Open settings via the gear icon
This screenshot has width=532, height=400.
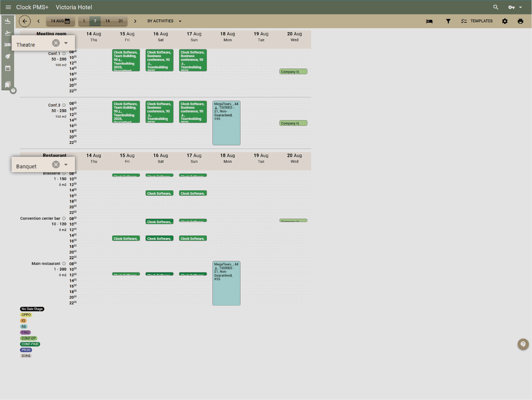(x=505, y=21)
